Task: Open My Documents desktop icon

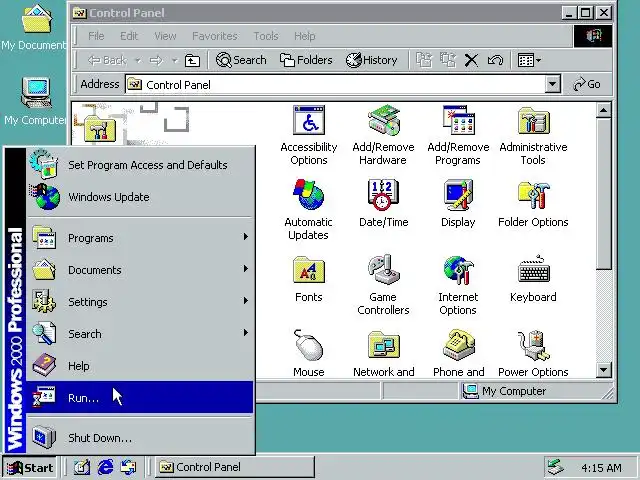Action: [x=35, y=28]
